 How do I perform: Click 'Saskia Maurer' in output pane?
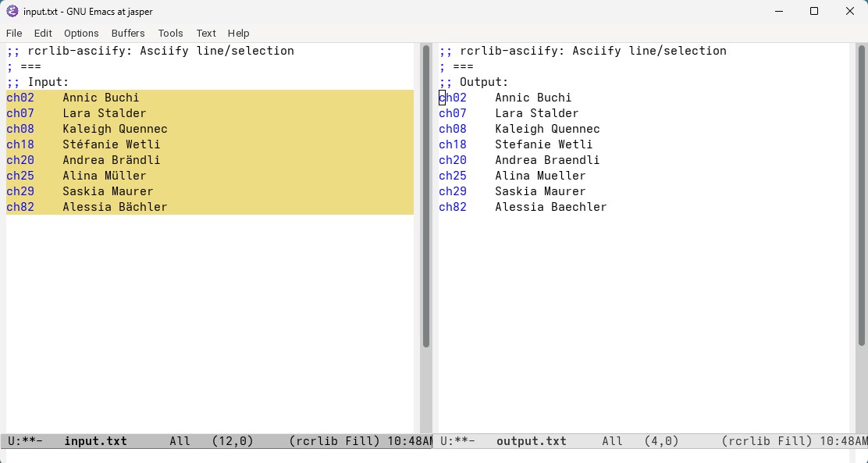point(540,191)
